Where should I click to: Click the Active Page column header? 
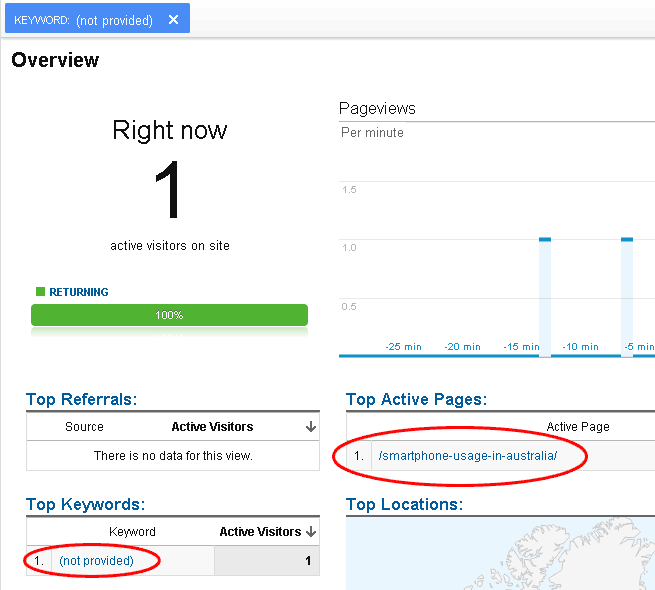click(x=578, y=427)
